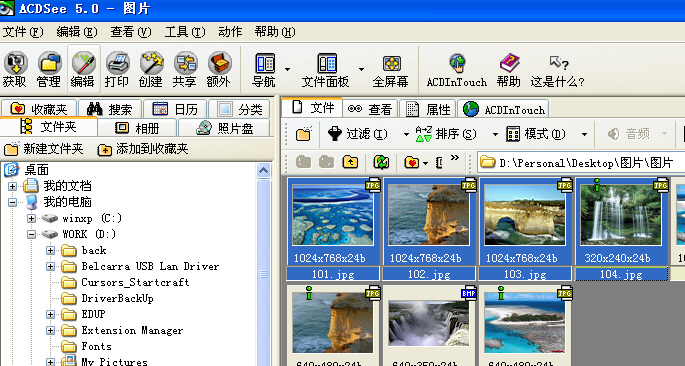Expand the Belcarra USB Lan Driver node
This screenshot has height=366, width=685.
[x=50, y=266]
